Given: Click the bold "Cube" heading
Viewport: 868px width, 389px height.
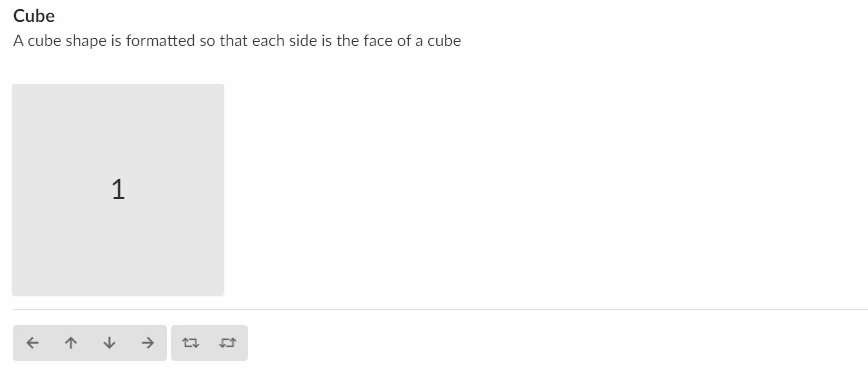Looking at the screenshot, I should pyautogui.click(x=34, y=16).
